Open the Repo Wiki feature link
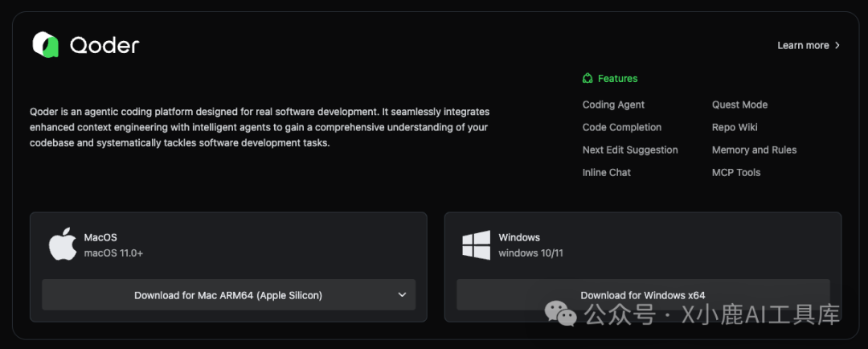Screen dimensions: 868x349 (735, 127)
